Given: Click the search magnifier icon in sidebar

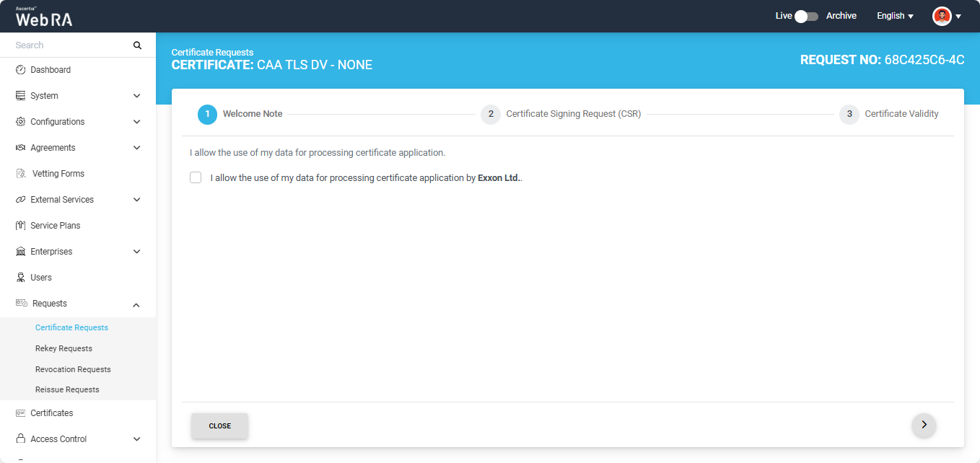Looking at the screenshot, I should (x=137, y=45).
